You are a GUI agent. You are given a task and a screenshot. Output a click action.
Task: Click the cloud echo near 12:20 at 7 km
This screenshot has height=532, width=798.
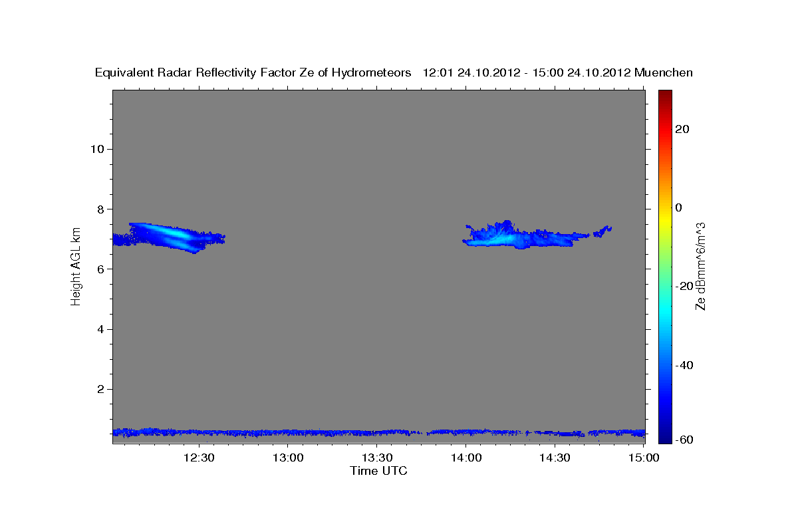[170, 237]
